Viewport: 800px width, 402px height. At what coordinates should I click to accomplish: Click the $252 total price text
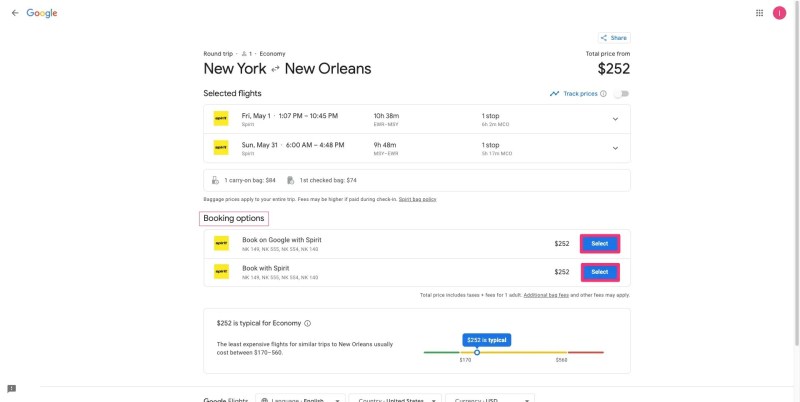[x=614, y=69]
